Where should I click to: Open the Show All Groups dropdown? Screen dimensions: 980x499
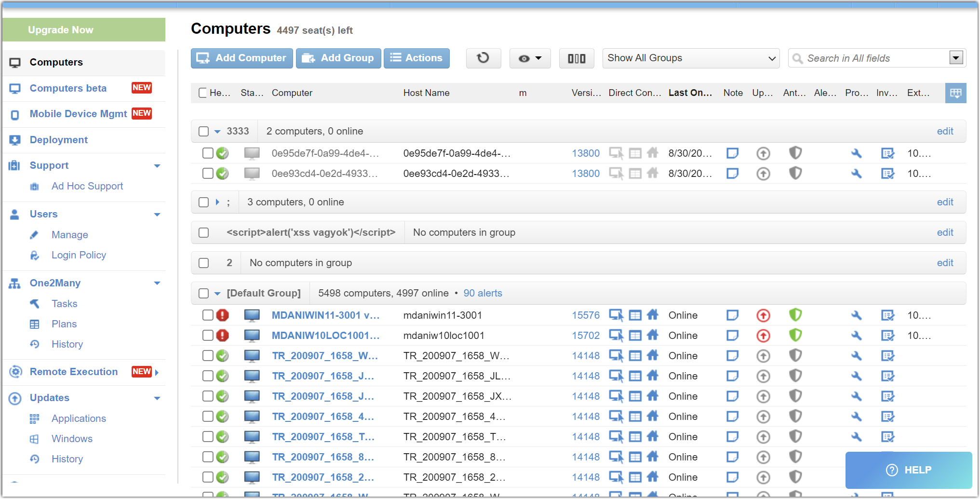[691, 58]
